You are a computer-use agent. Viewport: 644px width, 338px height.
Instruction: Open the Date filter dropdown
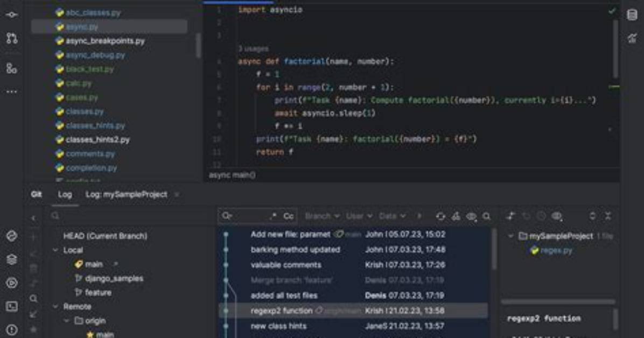click(392, 216)
